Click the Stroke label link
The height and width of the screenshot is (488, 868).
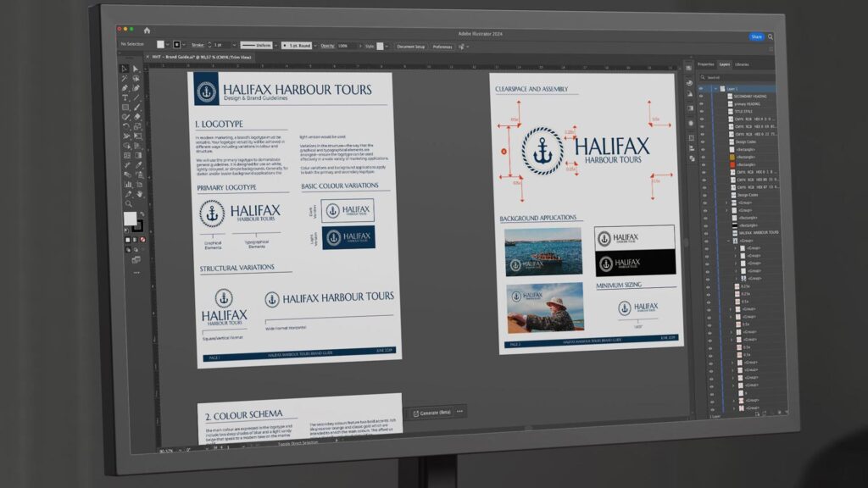point(198,45)
